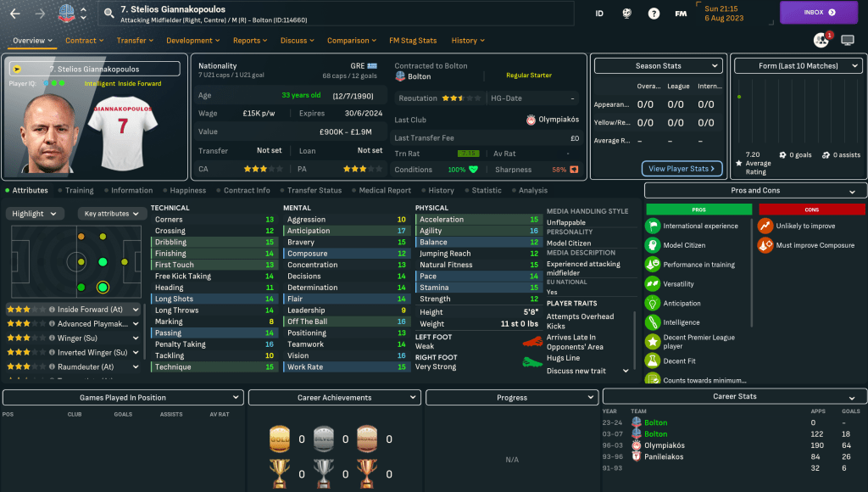This screenshot has width=868, height=492.
Task: Click info icon beside Inside Forward (At)
Action: tap(53, 310)
